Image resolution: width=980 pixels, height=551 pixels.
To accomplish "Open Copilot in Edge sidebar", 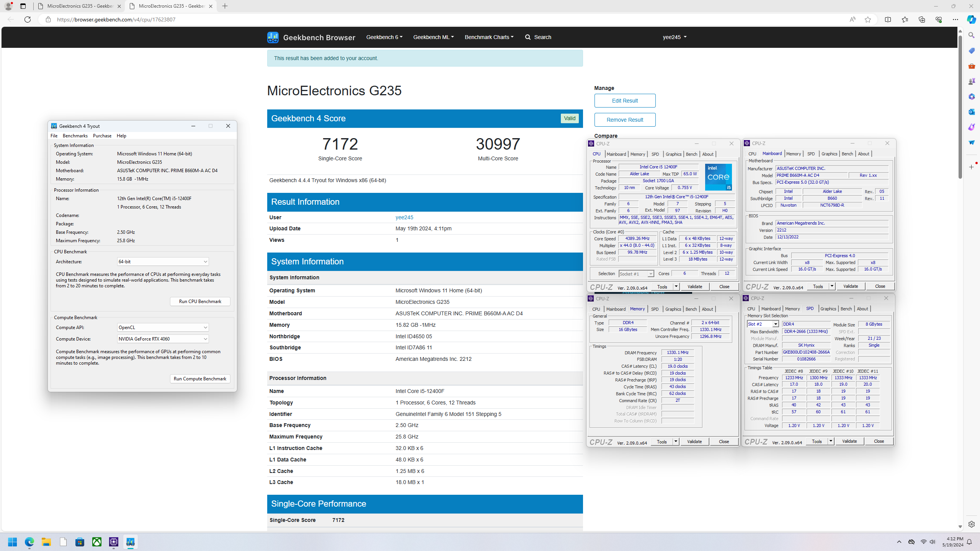I will tap(971, 20).
